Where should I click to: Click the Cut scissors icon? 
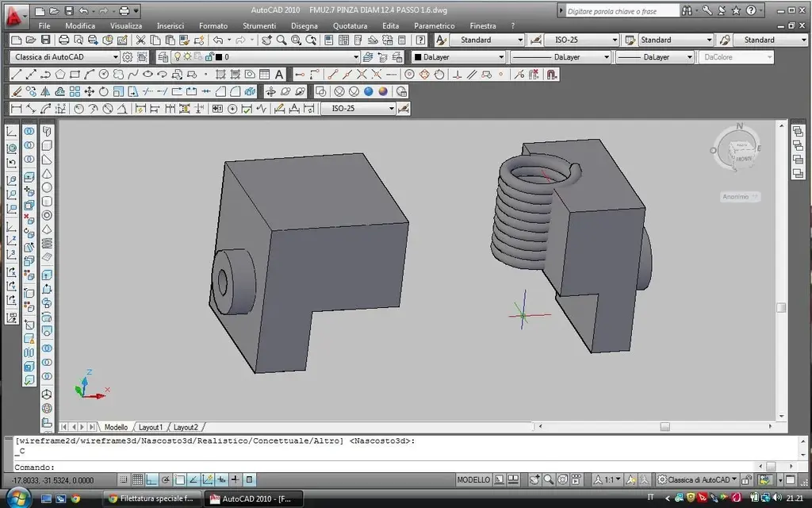click(140, 40)
